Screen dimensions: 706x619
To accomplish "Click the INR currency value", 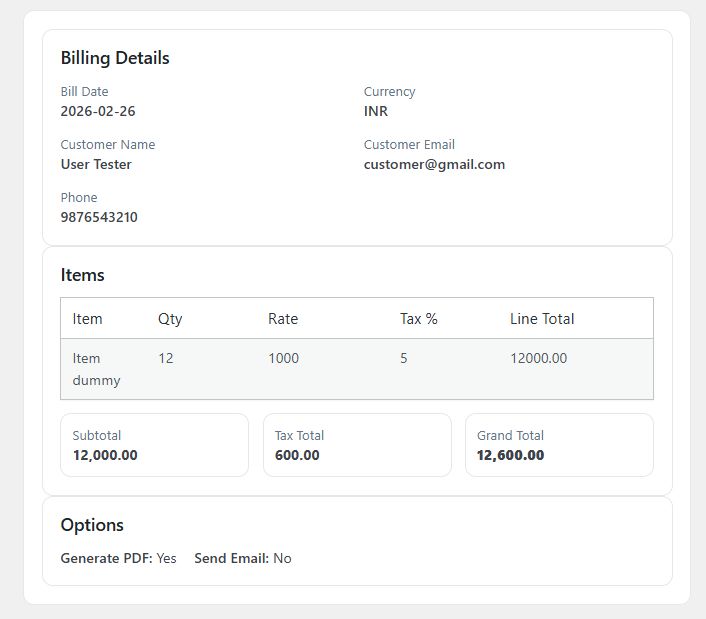I will coord(376,111).
